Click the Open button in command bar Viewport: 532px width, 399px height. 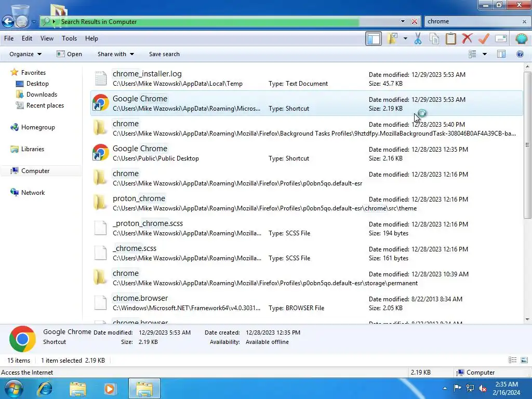tap(69, 54)
